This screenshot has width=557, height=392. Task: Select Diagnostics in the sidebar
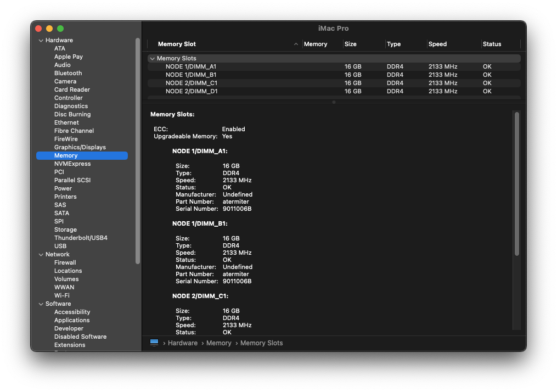coord(71,106)
